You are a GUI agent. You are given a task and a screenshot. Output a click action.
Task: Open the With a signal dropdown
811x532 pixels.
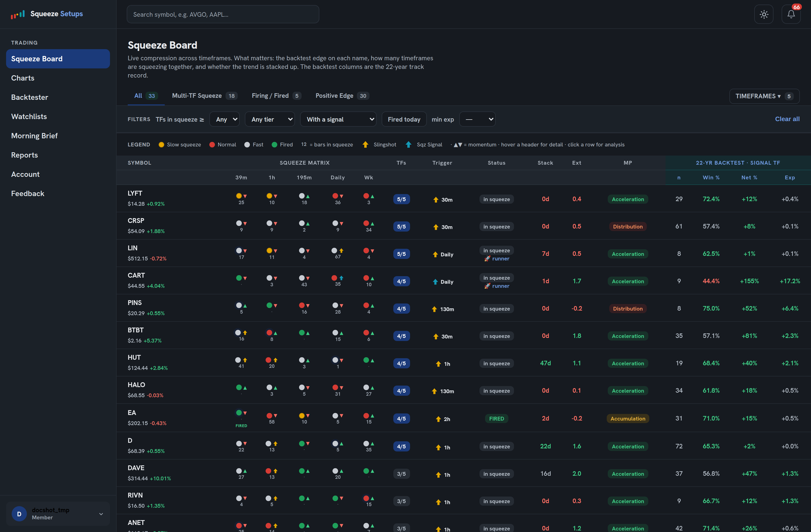[x=338, y=119]
